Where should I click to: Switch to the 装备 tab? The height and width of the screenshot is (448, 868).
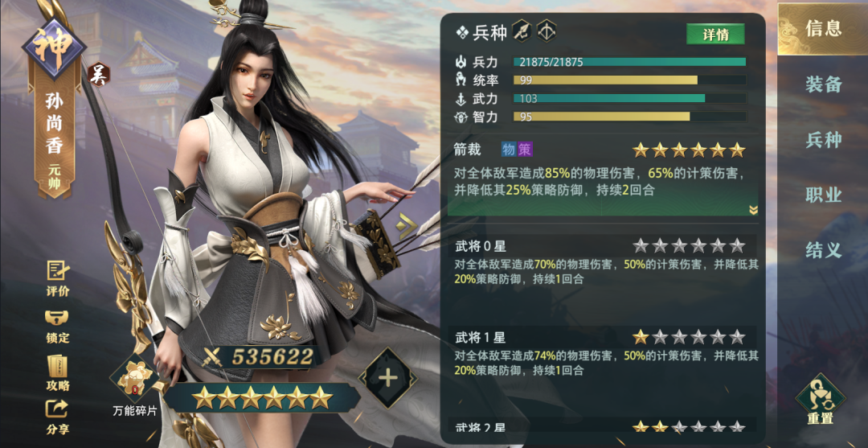coord(823,84)
